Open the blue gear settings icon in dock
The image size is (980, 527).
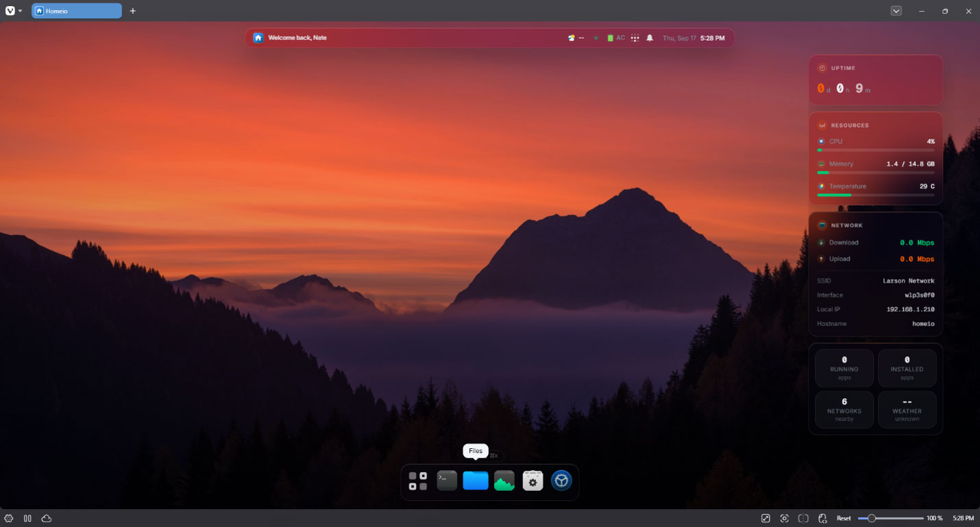561,481
